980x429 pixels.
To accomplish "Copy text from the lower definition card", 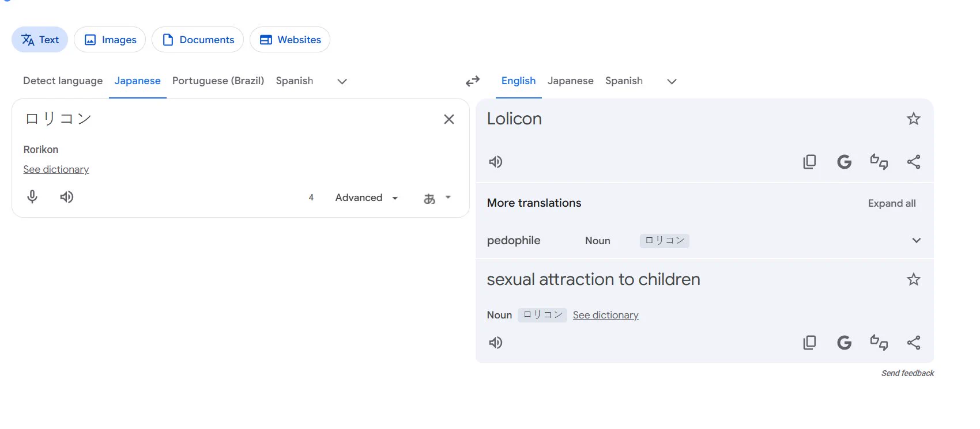I will (809, 343).
